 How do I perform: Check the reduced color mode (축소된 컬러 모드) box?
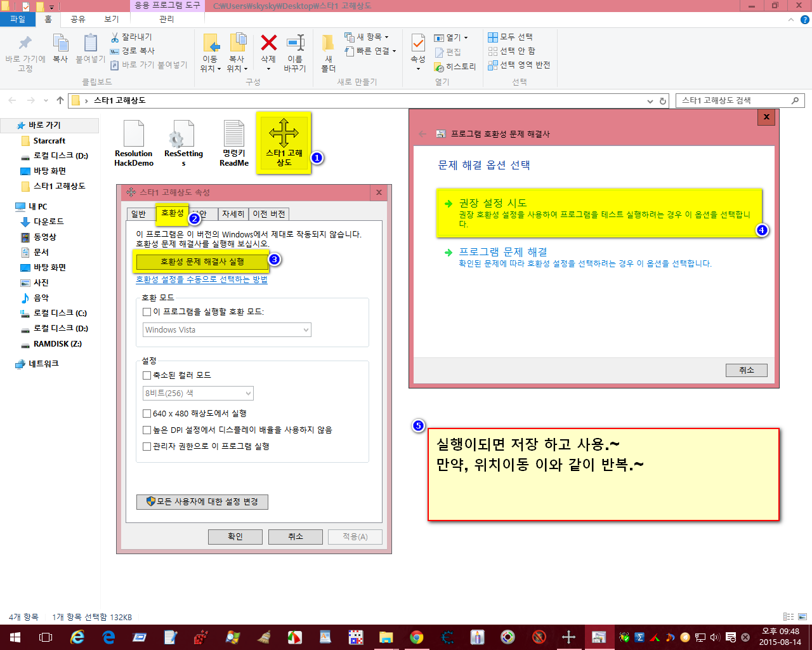[147, 375]
